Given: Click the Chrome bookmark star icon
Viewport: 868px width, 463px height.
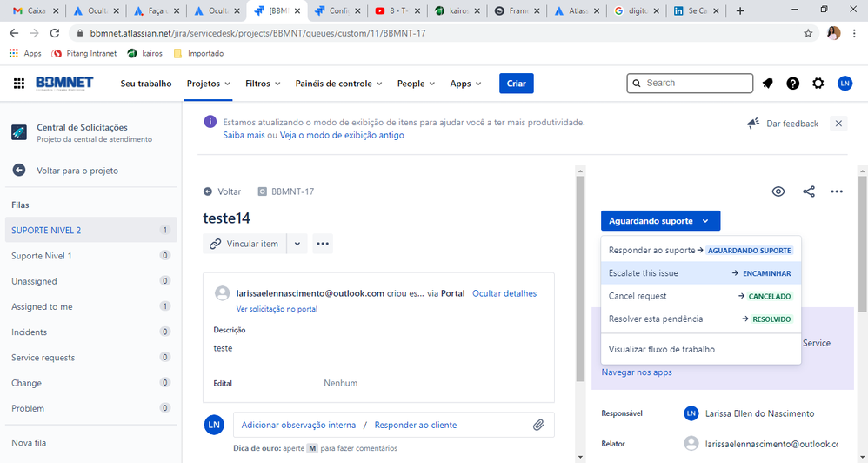Looking at the screenshot, I should (x=808, y=33).
